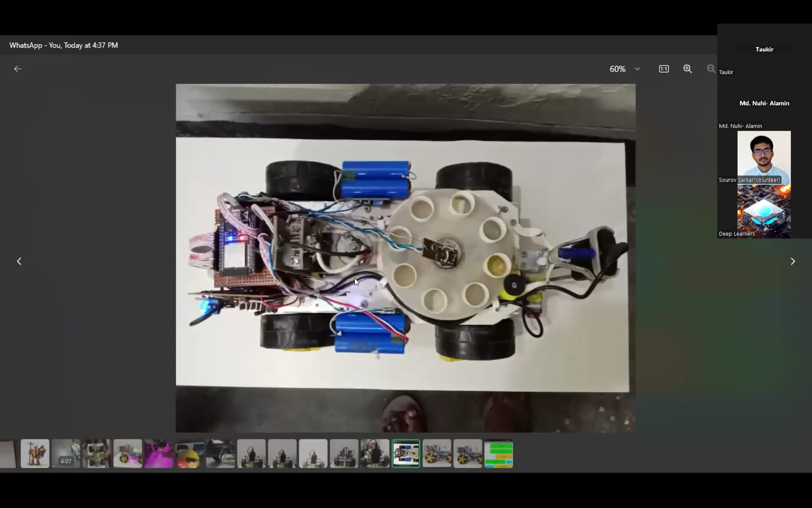Click the WhatsApp - You, Today at 4:37 PM title
812x508 pixels.
(63, 45)
